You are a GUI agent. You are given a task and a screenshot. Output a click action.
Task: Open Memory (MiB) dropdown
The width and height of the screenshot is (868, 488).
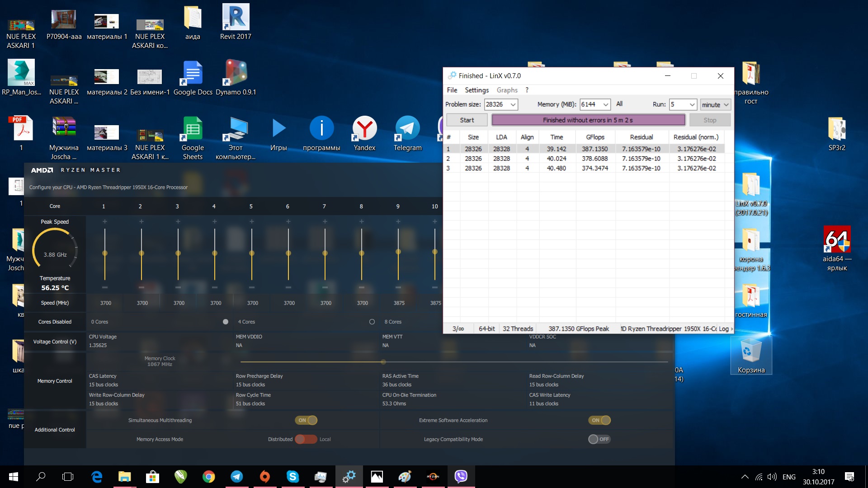(x=605, y=104)
